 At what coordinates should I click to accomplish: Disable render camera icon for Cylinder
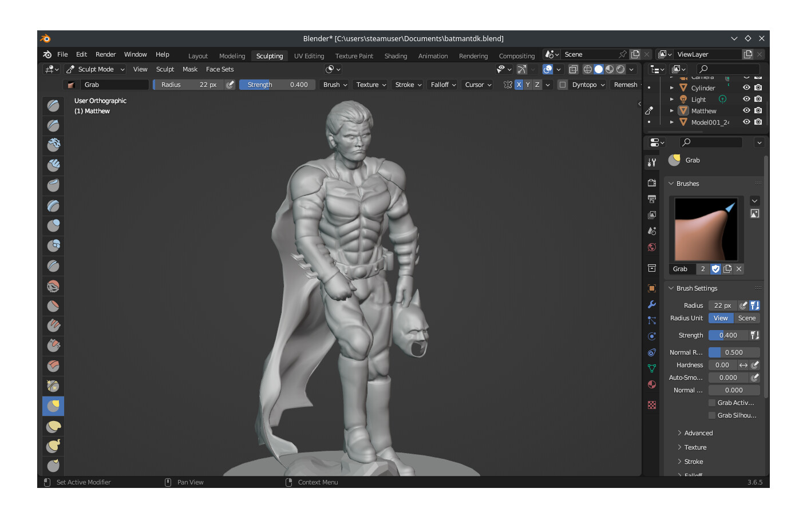point(758,88)
